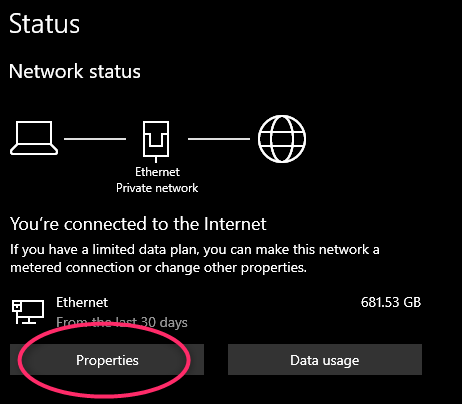The width and height of the screenshot is (462, 404).
Task: Open the Data usage button
Action: coord(325,360)
